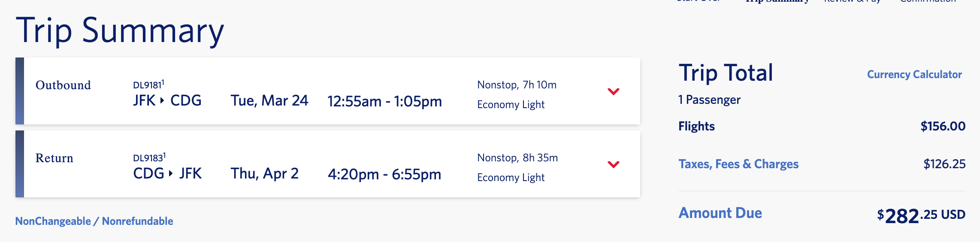Click the Amount Due label
The image size is (980, 242).
[x=720, y=213]
